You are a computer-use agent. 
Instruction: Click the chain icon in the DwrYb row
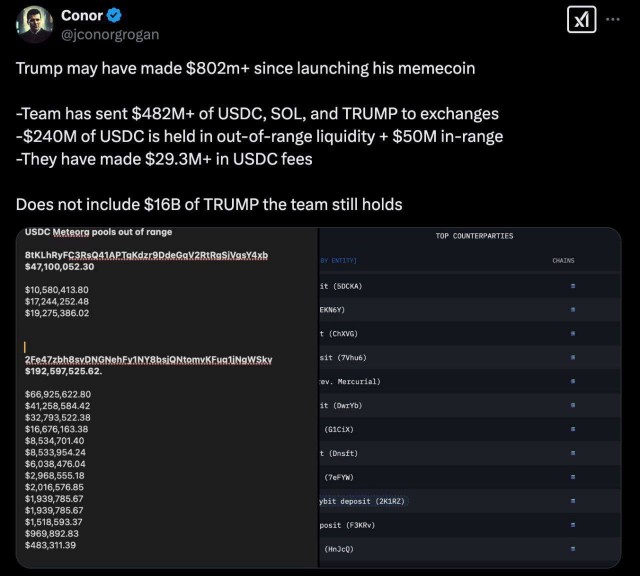pyautogui.click(x=573, y=405)
